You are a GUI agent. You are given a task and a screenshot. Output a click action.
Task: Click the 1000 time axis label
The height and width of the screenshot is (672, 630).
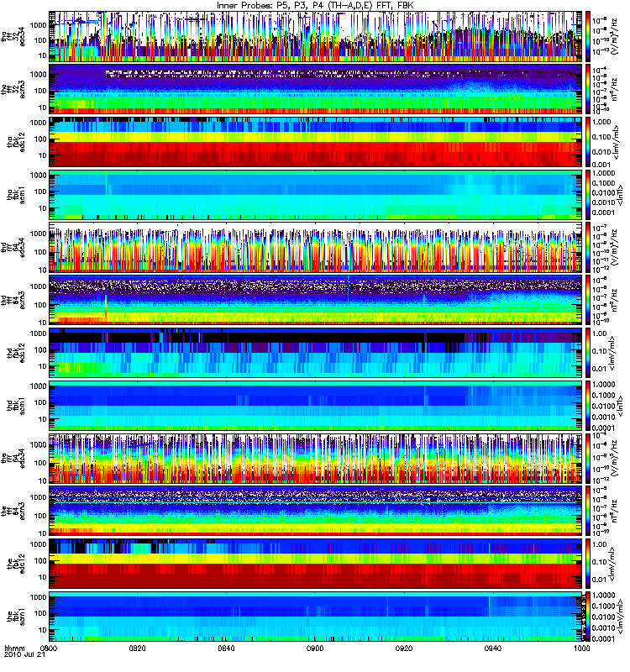(581, 648)
